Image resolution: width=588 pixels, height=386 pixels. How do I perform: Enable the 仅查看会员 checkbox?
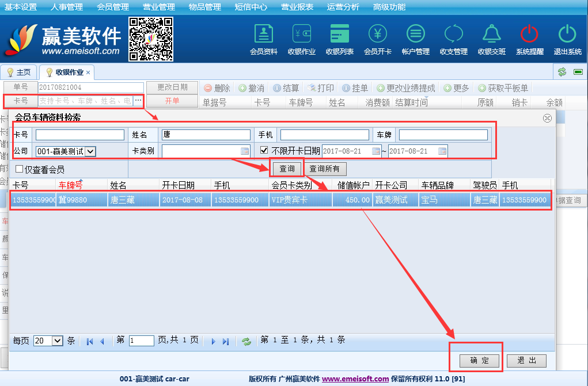[x=19, y=170]
